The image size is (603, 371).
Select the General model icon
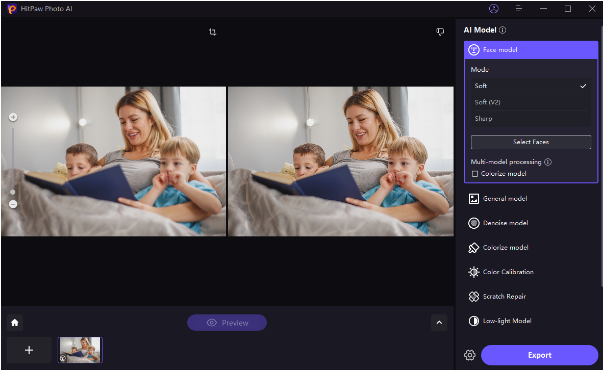[474, 199]
